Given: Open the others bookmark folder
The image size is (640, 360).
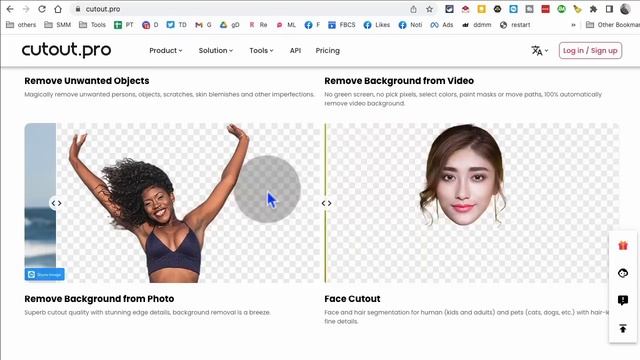Looking at the screenshot, I should (21, 25).
